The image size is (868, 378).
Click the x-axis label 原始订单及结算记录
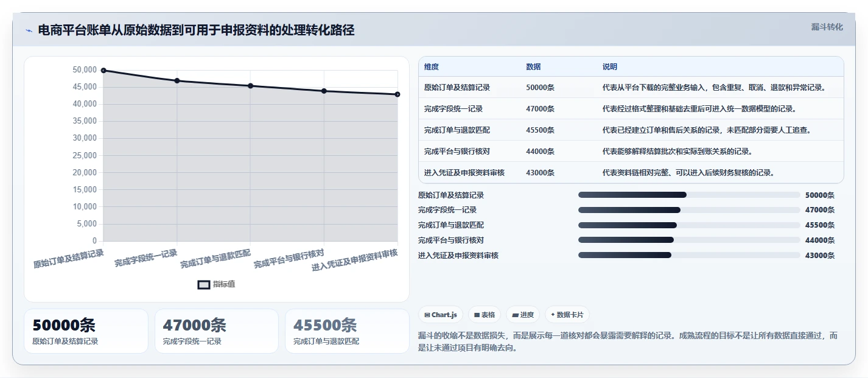[x=69, y=259]
